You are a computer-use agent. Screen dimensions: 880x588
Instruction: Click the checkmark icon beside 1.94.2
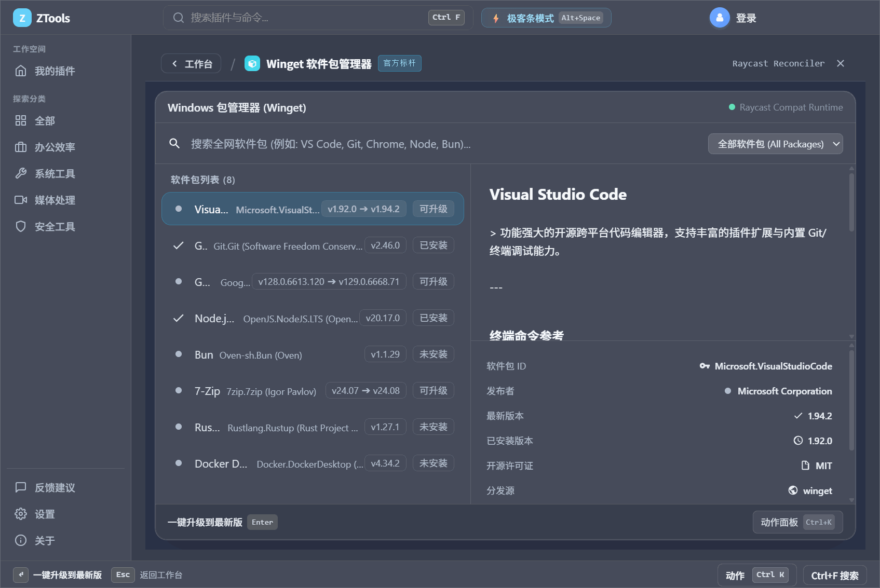click(x=798, y=416)
